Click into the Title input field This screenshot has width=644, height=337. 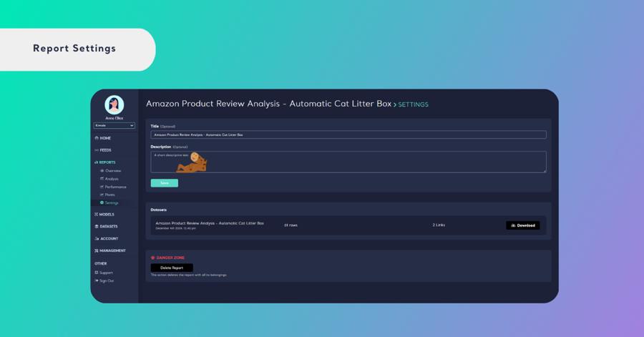click(x=348, y=135)
